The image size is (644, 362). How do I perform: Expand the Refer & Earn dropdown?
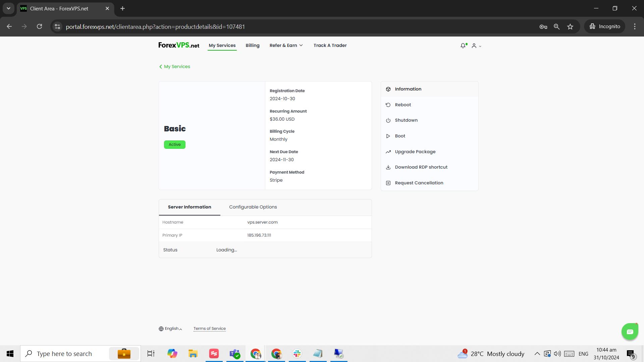(x=286, y=46)
